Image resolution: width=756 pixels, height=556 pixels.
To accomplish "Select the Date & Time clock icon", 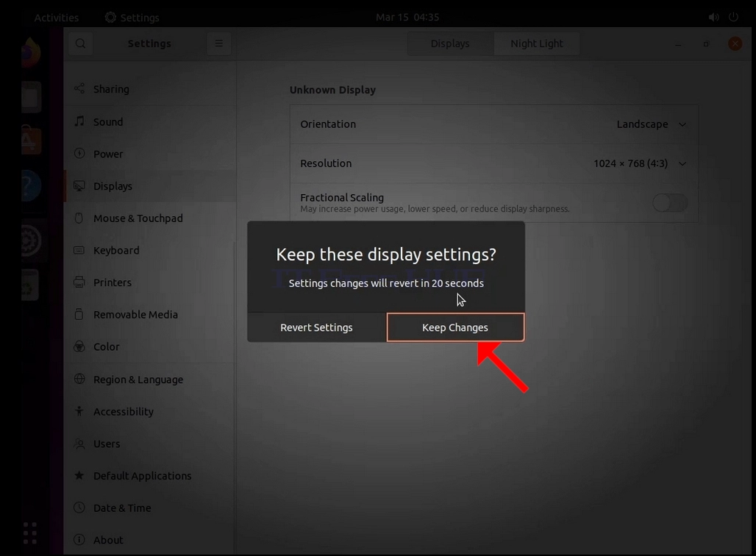I will coord(79,507).
